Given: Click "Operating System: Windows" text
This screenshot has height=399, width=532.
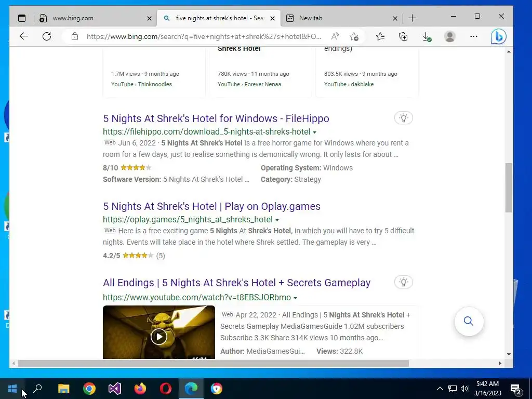Looking at the screenshot, I should (307, 168).
